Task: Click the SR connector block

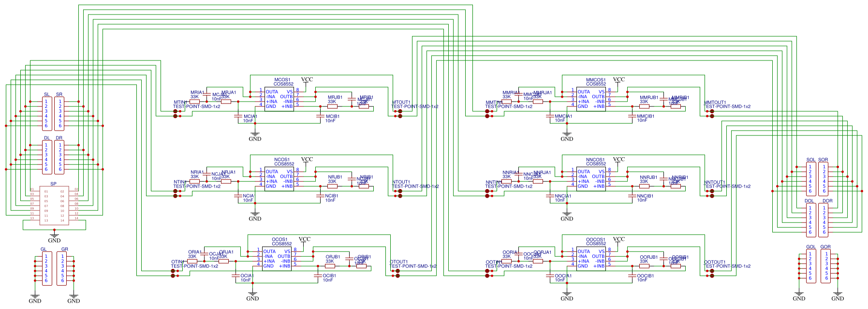Action: pyautogui.click(x=59, y=114)
